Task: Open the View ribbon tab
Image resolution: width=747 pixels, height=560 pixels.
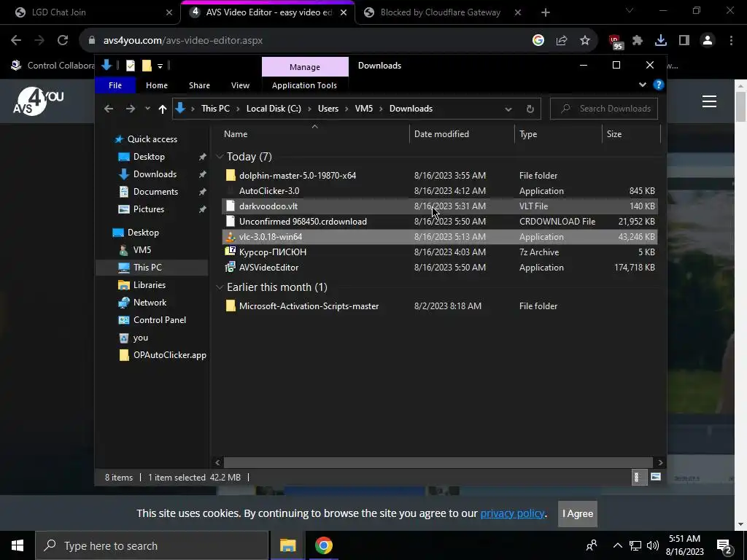Action: [240, 85]
